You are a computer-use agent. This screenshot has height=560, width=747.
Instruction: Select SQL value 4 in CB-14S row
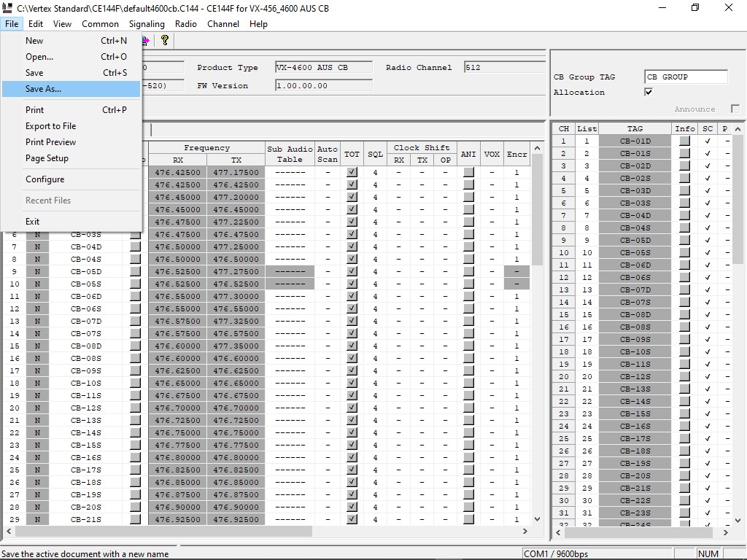point(376,432)
